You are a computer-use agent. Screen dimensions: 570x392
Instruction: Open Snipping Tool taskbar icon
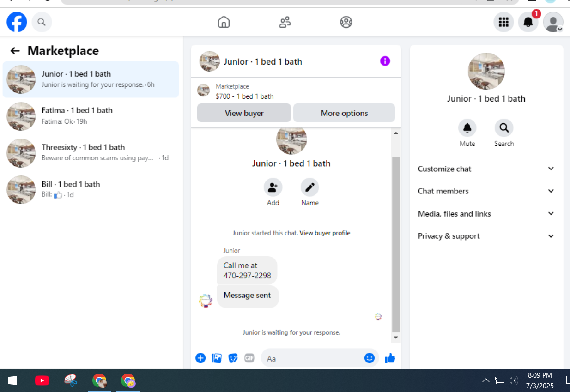(71, 380)
